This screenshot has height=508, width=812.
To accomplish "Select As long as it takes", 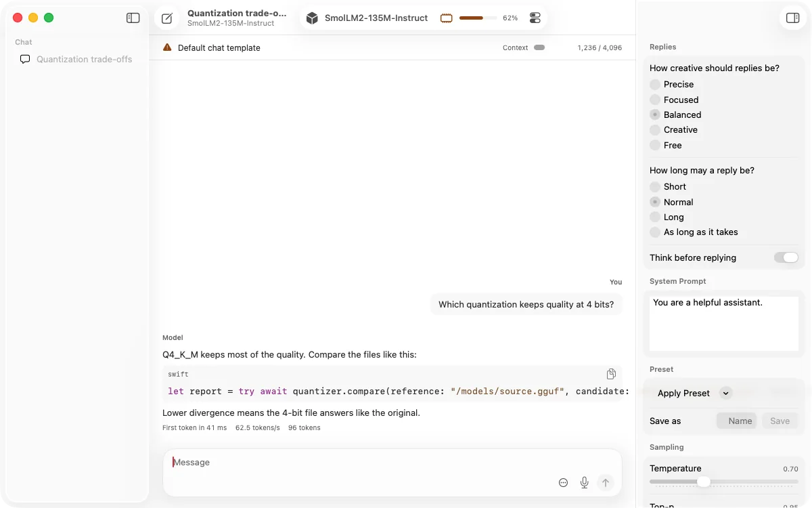I will 655,232.
